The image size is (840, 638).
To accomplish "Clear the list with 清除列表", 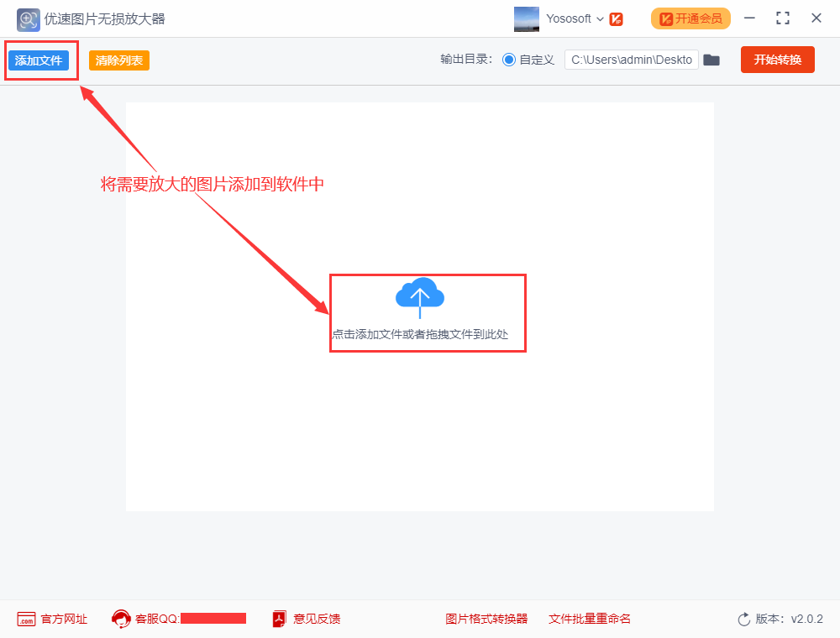I will (119, 60).
